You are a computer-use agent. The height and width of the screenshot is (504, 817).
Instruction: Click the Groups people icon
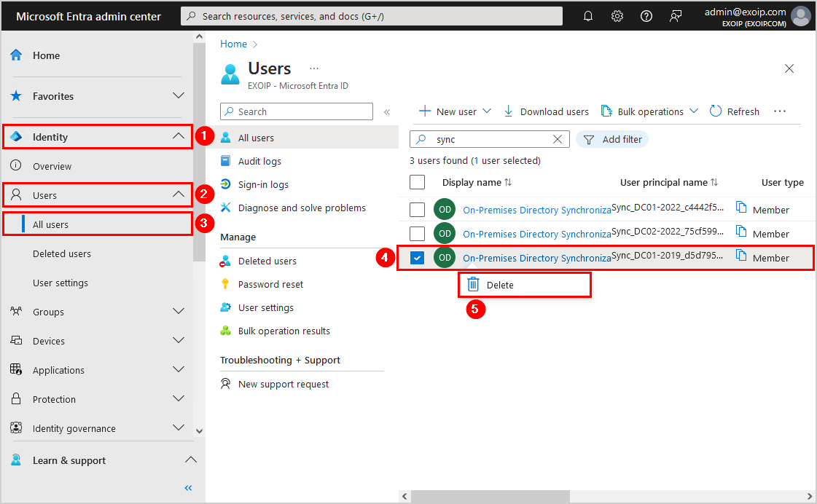click(x=16, y=311)
